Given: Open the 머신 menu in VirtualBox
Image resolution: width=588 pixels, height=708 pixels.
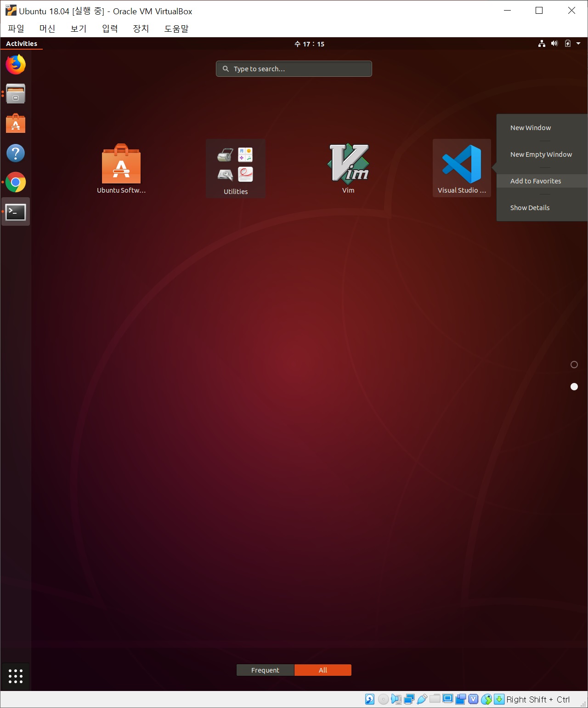Looking at the screenshot, I should coord(47,29).
